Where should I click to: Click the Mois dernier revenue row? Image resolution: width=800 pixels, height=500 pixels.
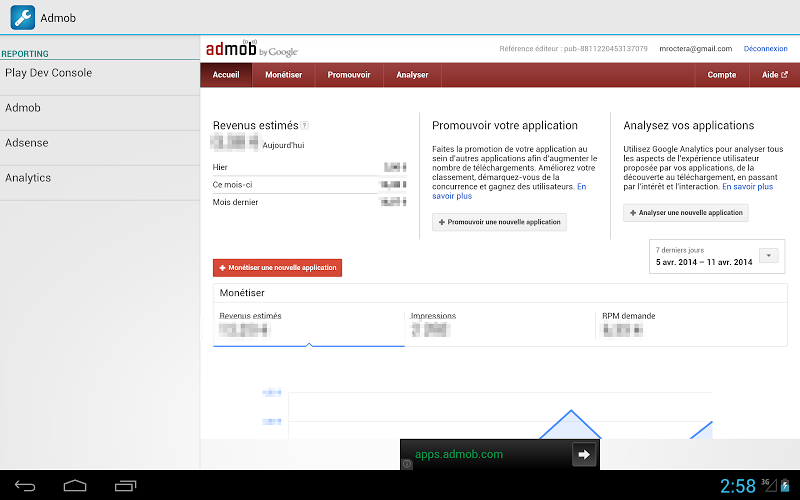click(x=310, y=202)
